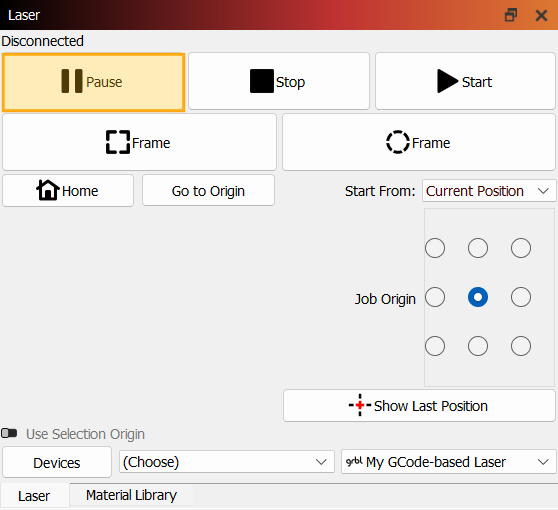This screenshot has width=558, height=510.
Task: Run the circular rubber-band Frame
Action: click(418, 142)
